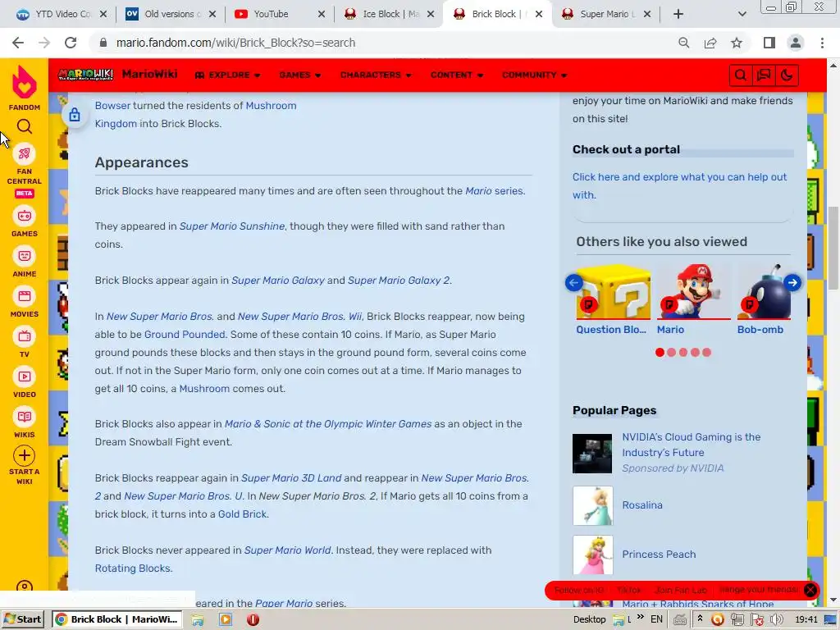Open a new tab with plus button

point(678,14)
